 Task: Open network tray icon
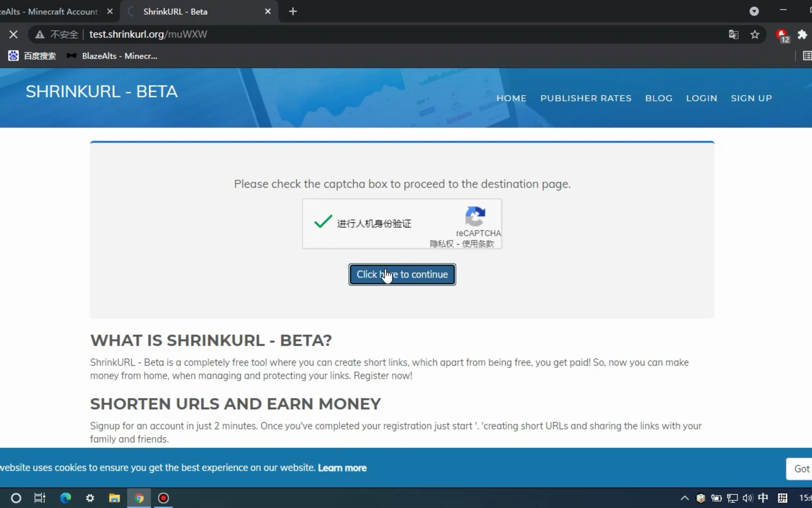point(732,498)
